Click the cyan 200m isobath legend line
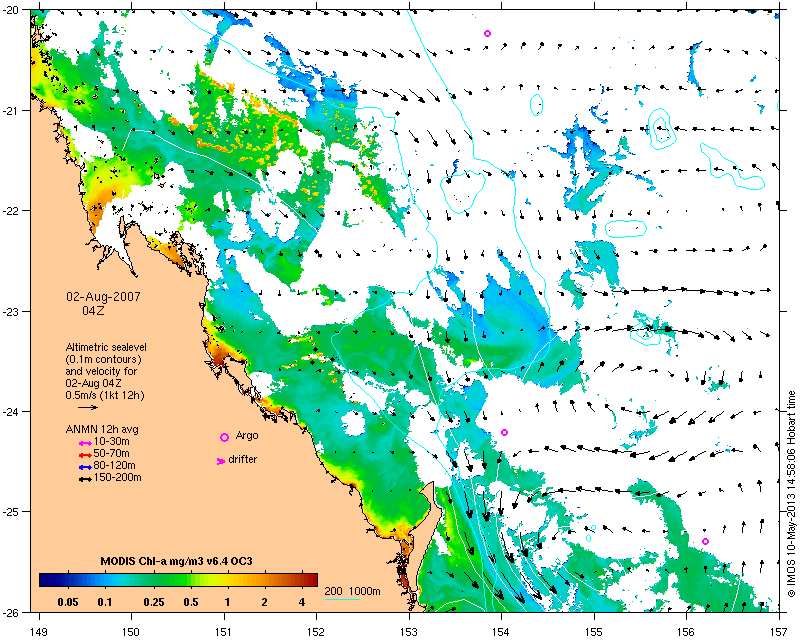The height and width of the screenshot is (640, 800). click(342, 599)
